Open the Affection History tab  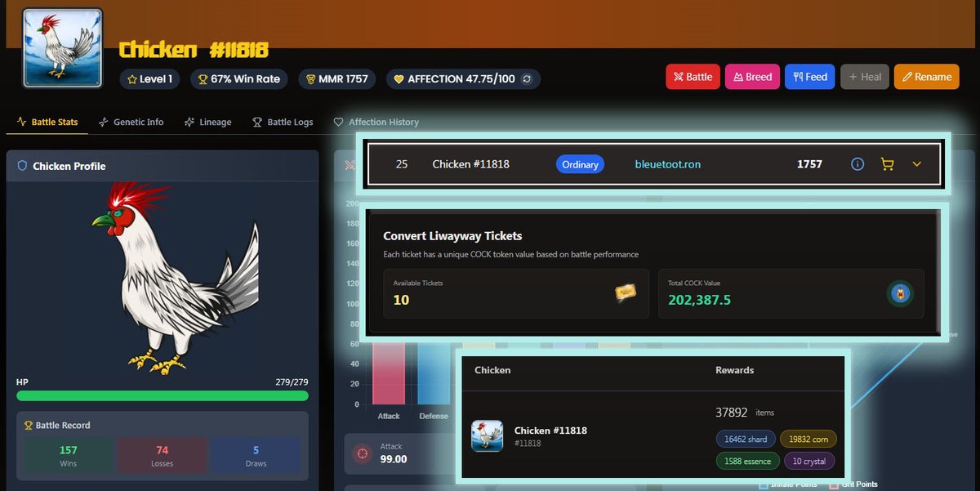(x=376, y=122)
